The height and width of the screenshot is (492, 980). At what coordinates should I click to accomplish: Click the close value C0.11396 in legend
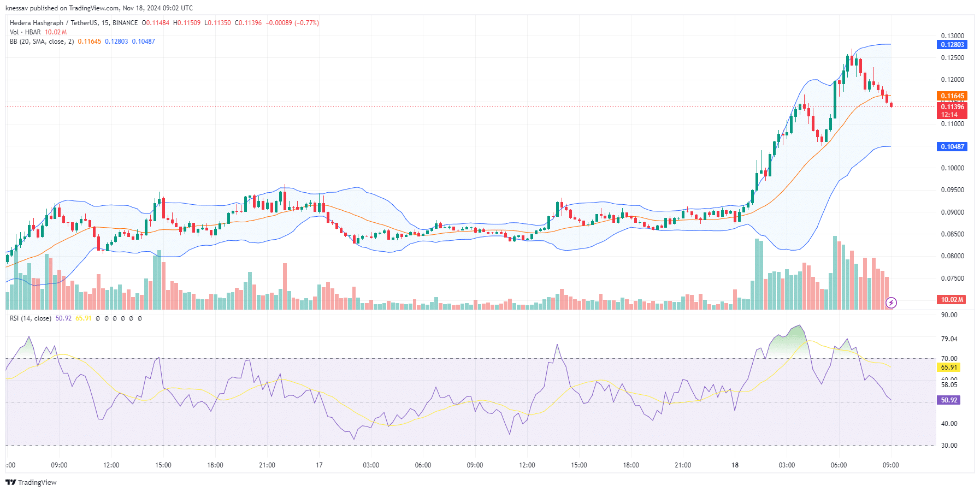pyautogui.click(x=248, y=23)
